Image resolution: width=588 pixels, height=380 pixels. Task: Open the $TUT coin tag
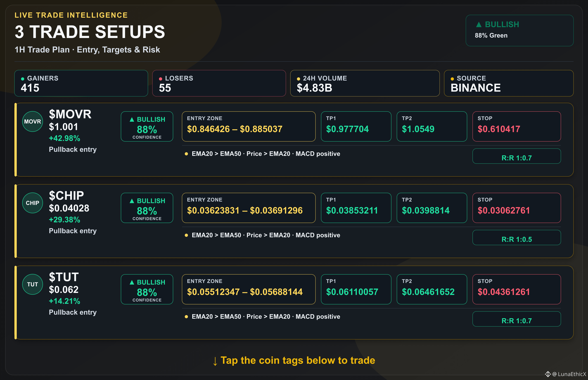click(x=64, y=277)
